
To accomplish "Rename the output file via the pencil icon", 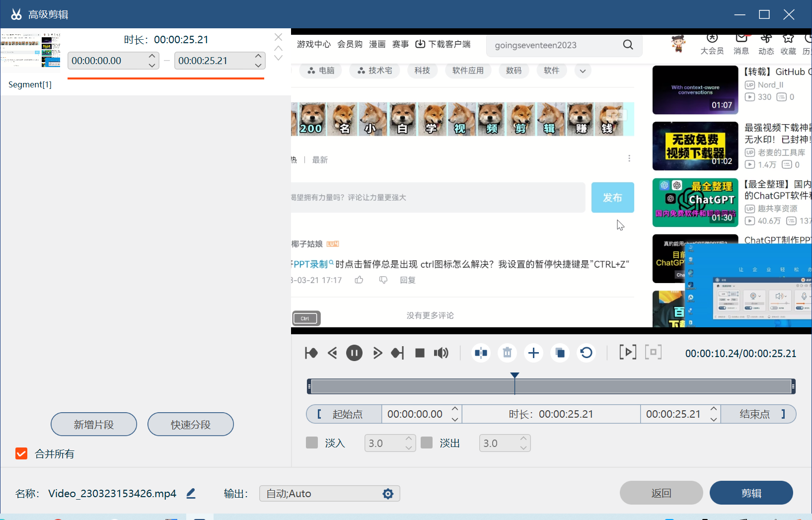I will (x=190, y=493).
